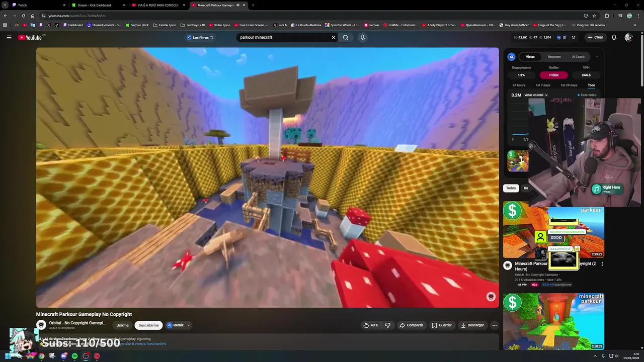
Task: Open the vidIQ logo in the side panel
Action: pos(511,57)
